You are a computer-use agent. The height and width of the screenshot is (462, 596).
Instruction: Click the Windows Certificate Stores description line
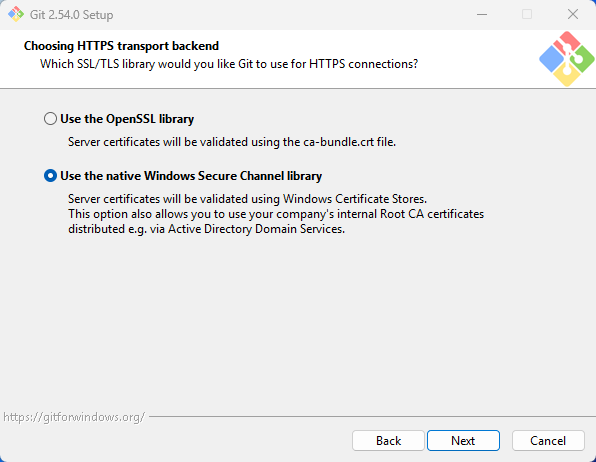coord(247,199)
